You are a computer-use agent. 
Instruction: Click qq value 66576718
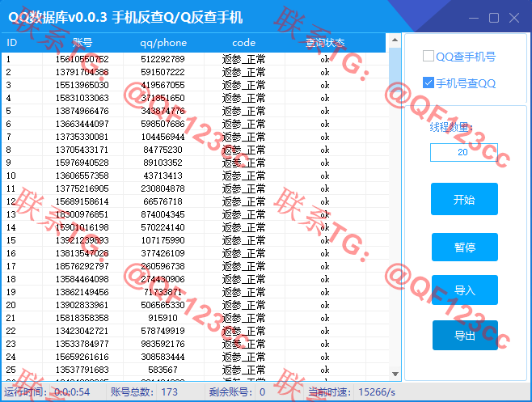point(163,201)
